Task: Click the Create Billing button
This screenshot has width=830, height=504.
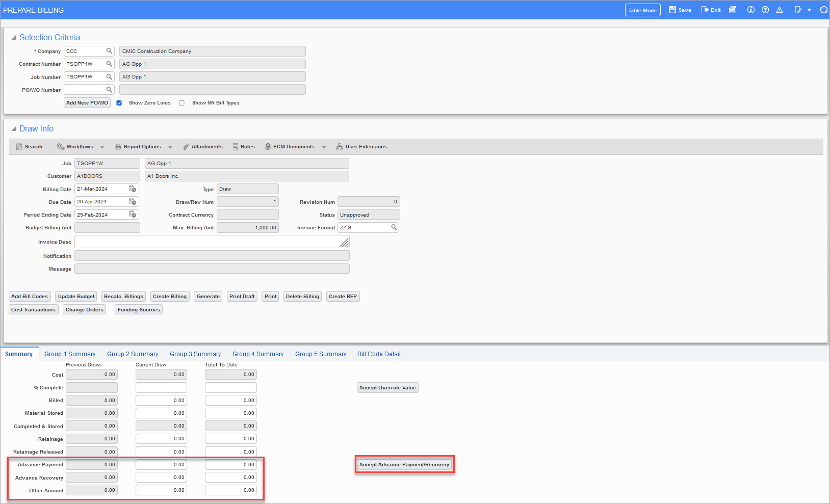Action: point(170,297)
